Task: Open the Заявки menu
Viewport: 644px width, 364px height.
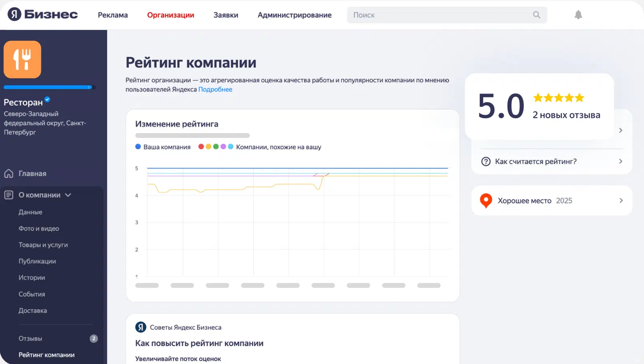Action: pyautogui.click(x=226, y=15)
